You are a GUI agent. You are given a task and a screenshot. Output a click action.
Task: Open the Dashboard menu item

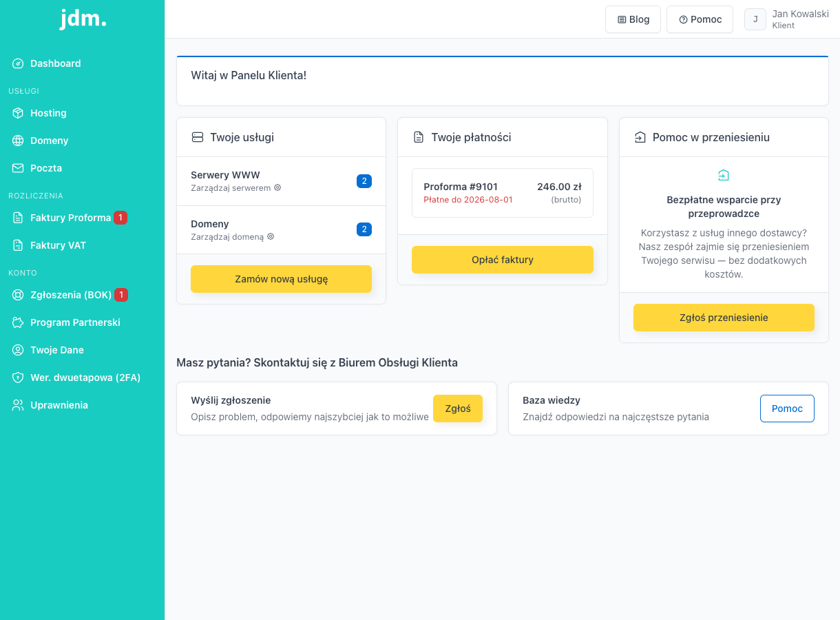83,63
